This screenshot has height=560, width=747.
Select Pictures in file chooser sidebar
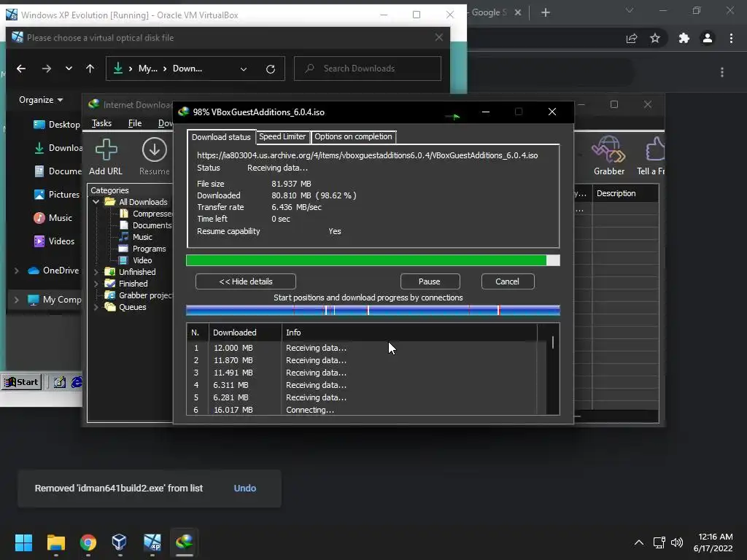[x=56, y=194]
